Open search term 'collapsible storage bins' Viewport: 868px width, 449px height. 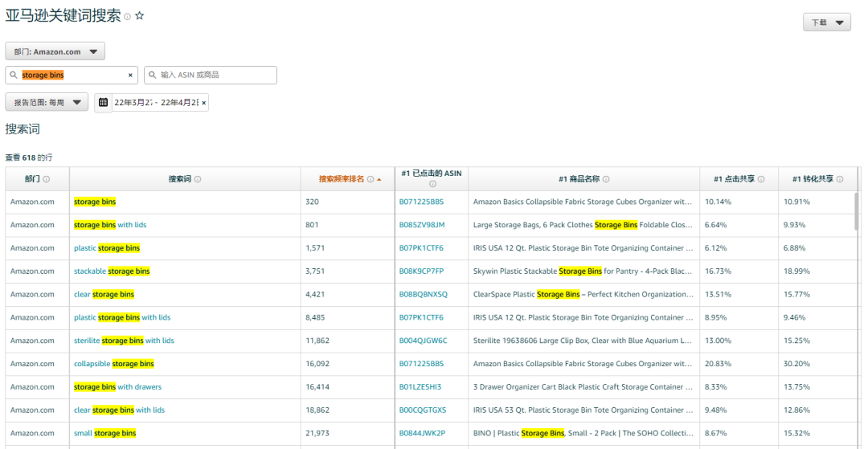tap(114, 365)
